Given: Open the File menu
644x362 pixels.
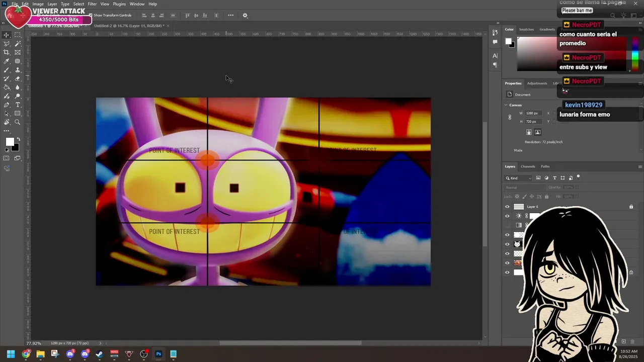Looking at the screenshot, I should click(x=15, y=4).
